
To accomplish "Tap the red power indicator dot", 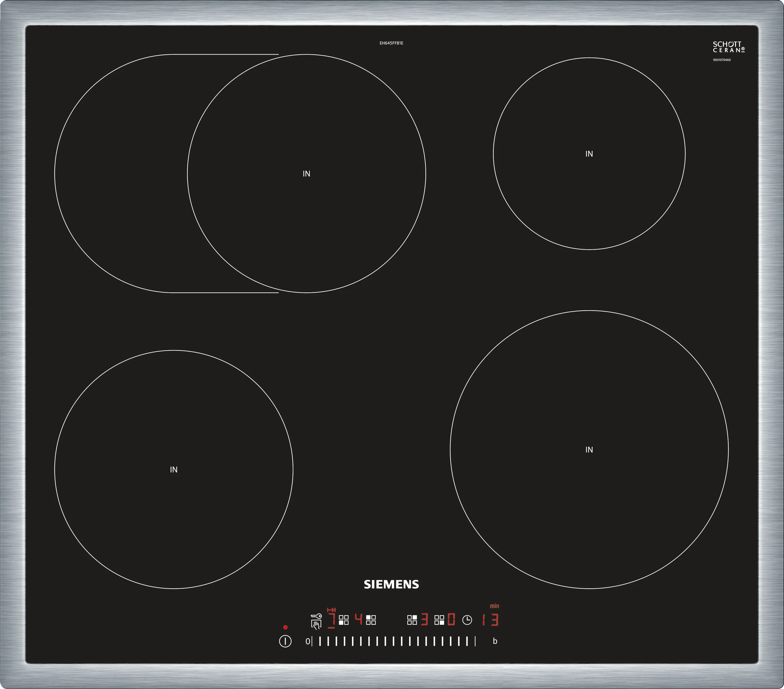I will pyautogui.click(x=285, y=627).
